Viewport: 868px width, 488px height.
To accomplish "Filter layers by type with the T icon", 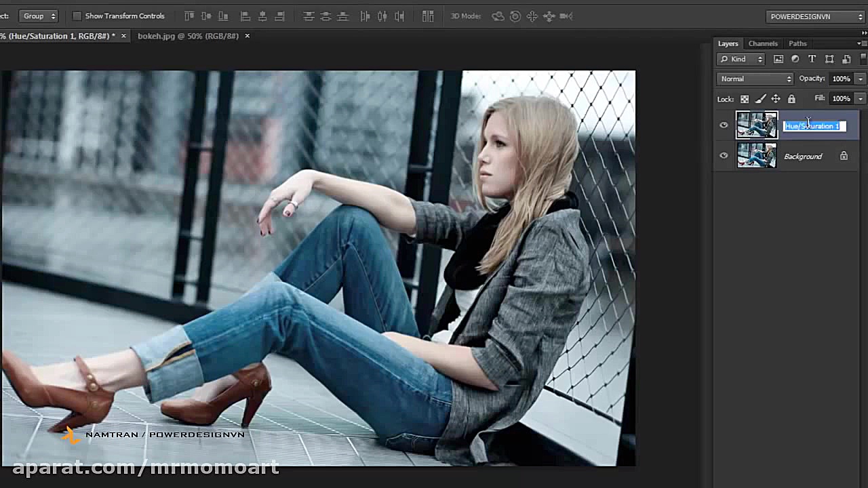I will coord(812,59).
